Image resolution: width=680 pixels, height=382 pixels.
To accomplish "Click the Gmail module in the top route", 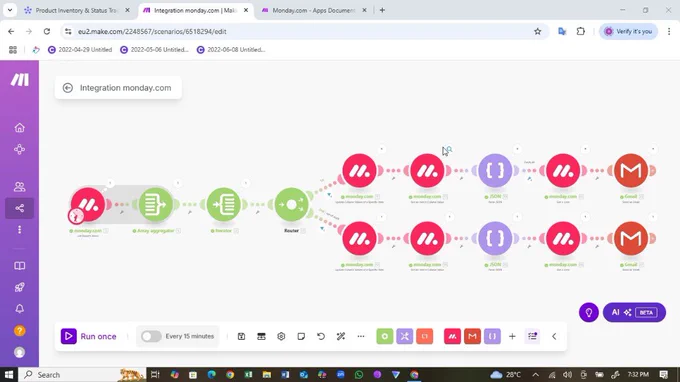I will pyautogui.click(x=631, y=170).
